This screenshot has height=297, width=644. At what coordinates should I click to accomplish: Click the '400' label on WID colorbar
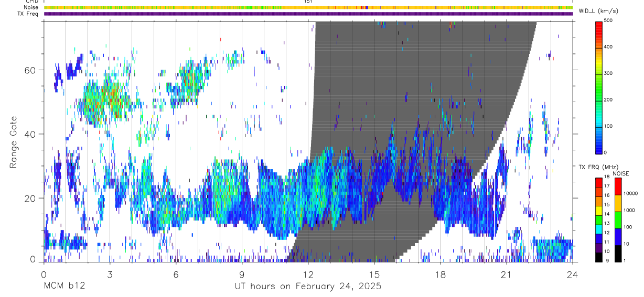pos(608,47)
